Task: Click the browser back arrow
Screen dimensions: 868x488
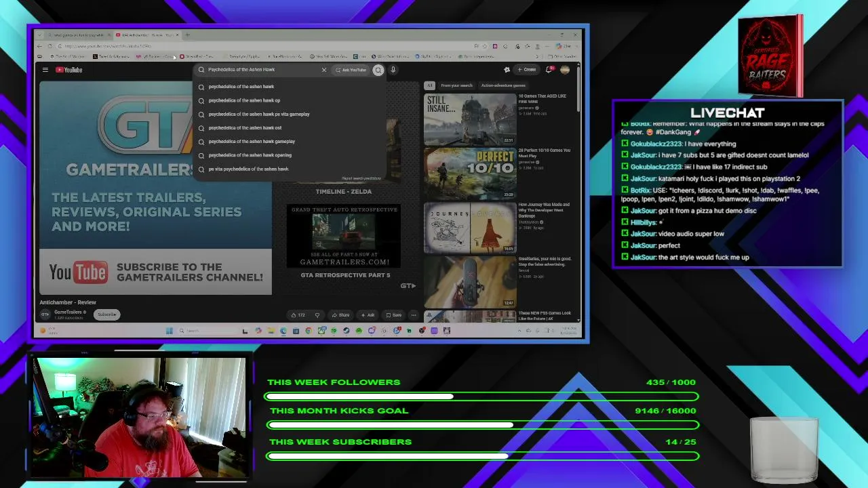Action: (40, 46)
